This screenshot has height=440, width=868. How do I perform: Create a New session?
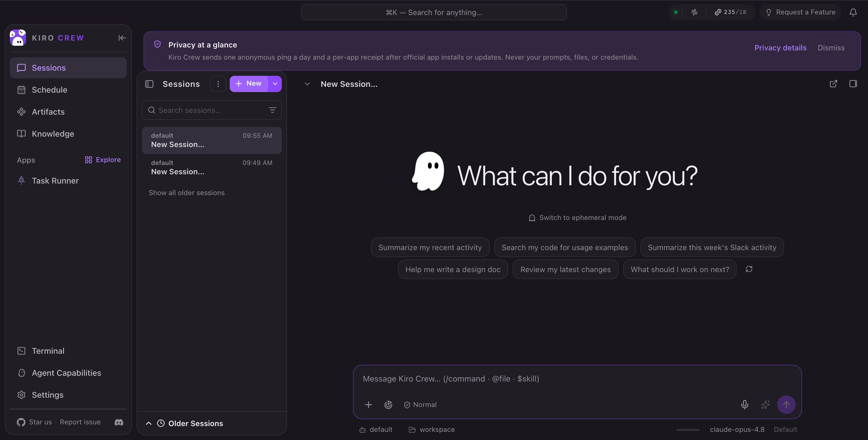[x=249, y=84]
